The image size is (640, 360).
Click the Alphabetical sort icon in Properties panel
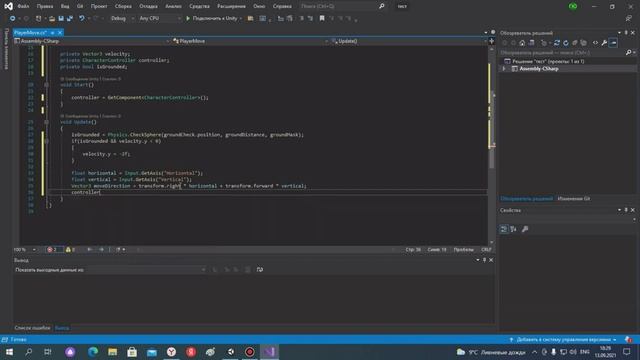[513, 229]
